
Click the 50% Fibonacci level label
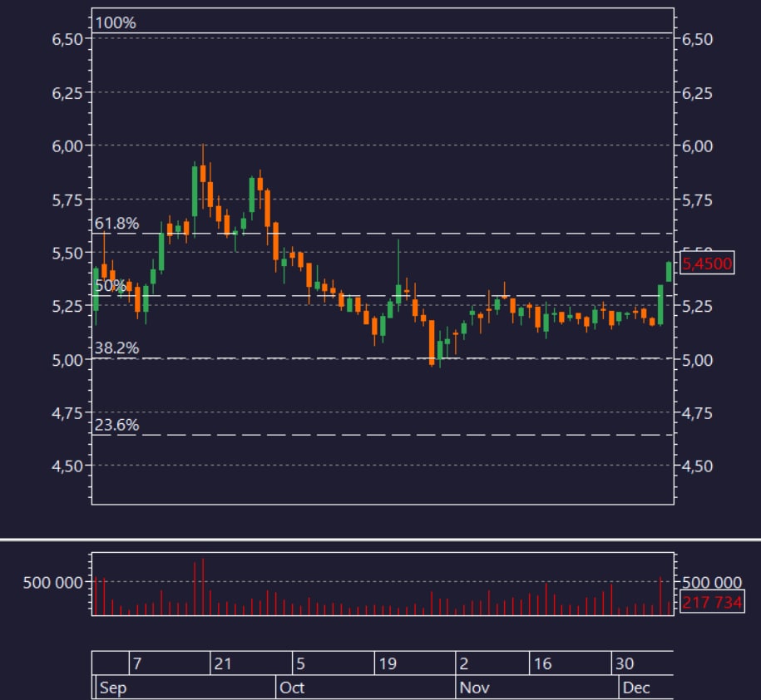pyautogui.click(x=110, y=286)
